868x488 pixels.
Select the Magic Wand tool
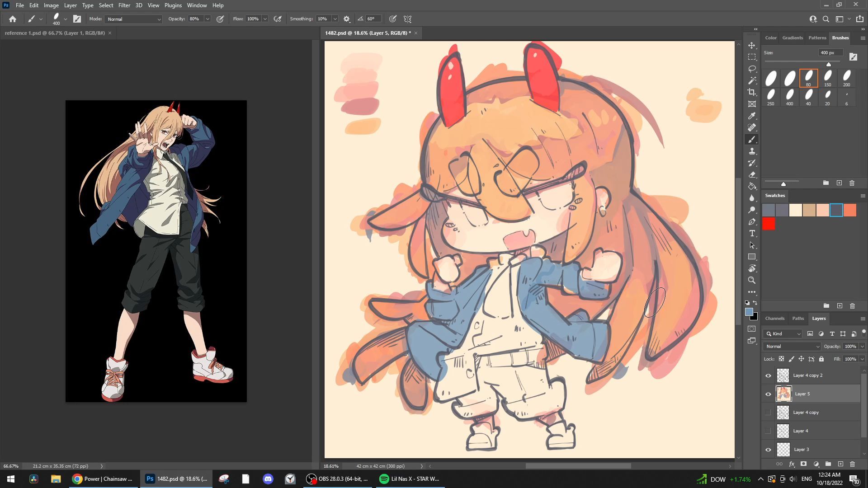(752, 81)
